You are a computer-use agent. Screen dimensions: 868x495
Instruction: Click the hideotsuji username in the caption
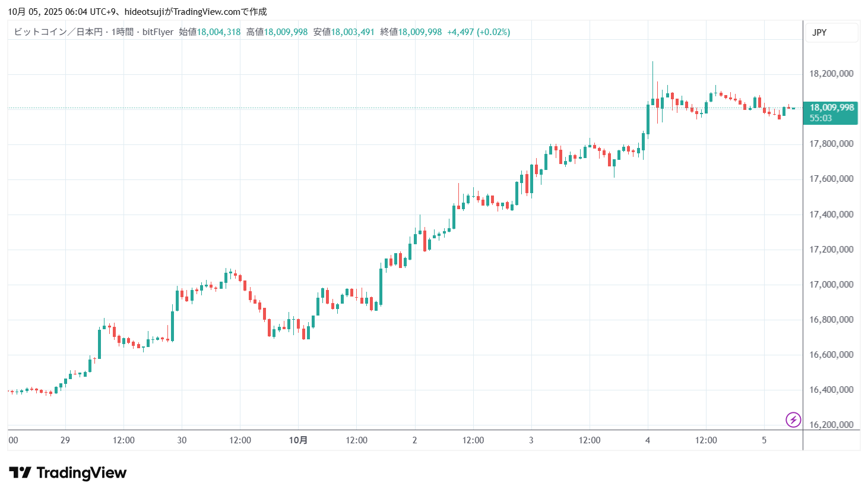click(144, 12)
